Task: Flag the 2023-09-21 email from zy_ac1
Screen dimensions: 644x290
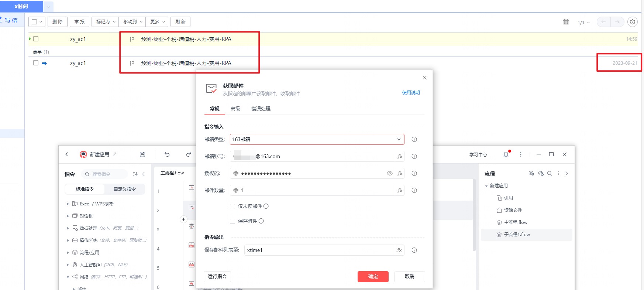Action: (132, 63)
